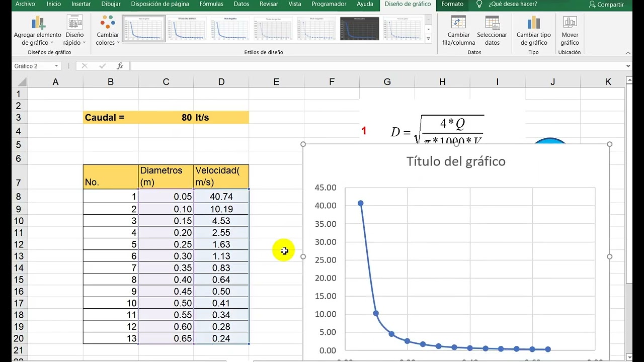
Task: Click the Compartir button
Action: point(606,5)
